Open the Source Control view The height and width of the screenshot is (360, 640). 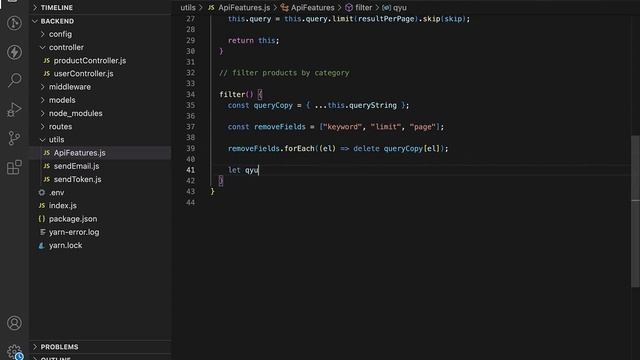14,138
